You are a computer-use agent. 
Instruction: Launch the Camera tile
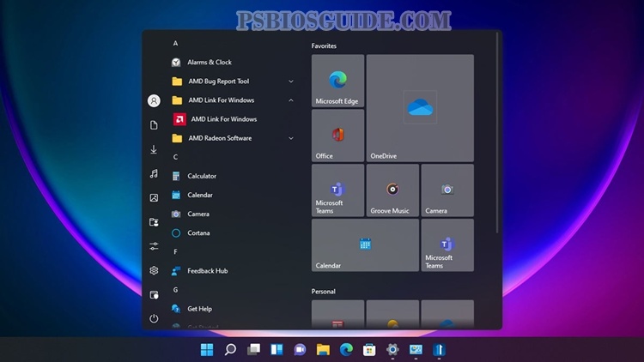447,190
